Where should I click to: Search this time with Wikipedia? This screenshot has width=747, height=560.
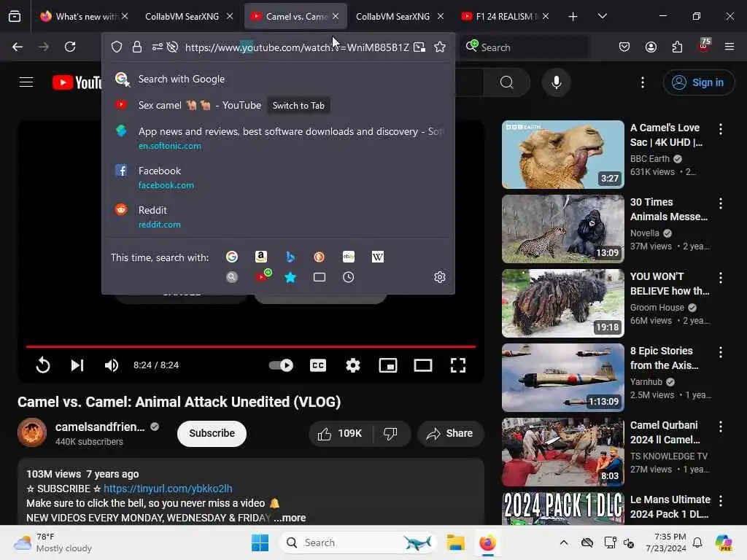(x=378, y=257)
